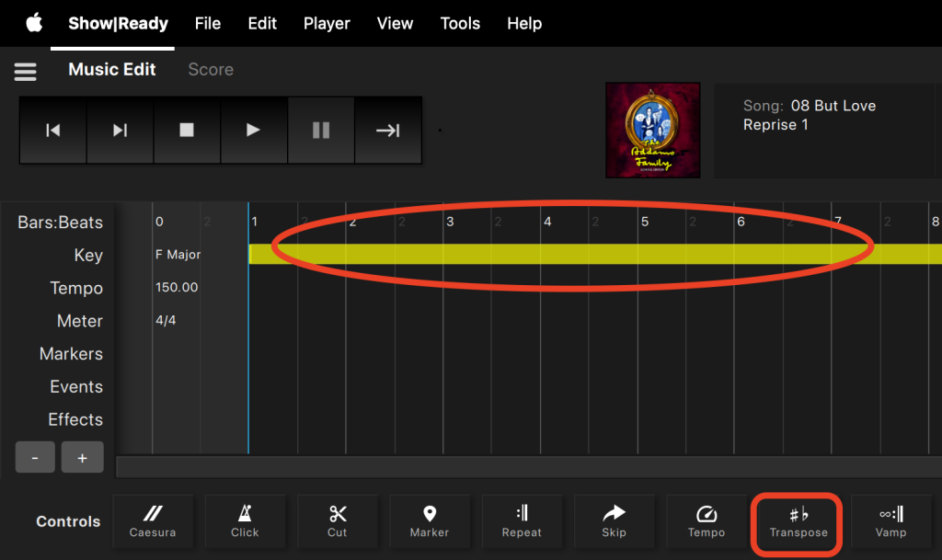Toggle the Pause button

pyautogui.click(x=321, y=131)
